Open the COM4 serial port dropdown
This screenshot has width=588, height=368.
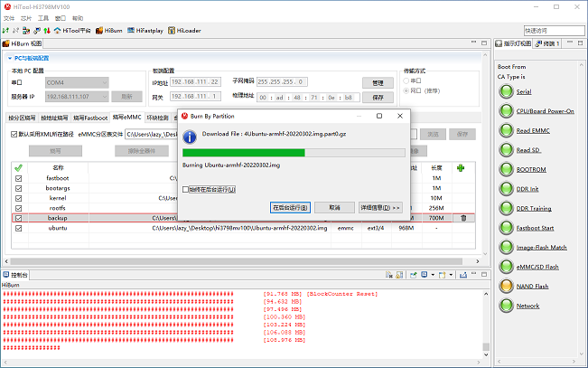[76, 82]
